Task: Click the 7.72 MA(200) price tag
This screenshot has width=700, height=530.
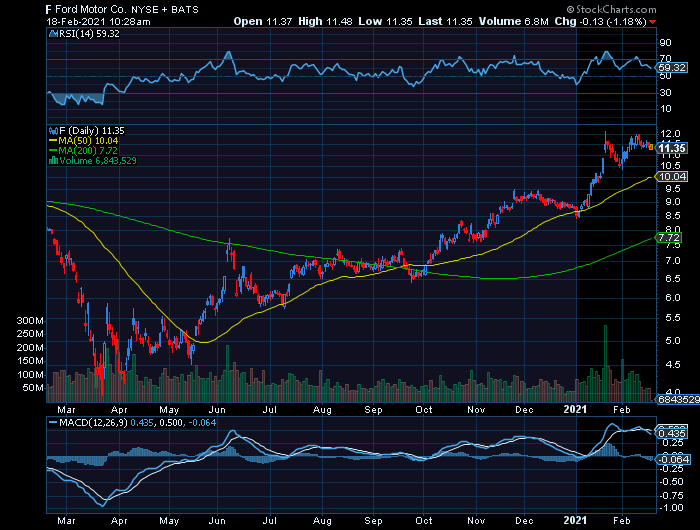Action: pos(668,238)
